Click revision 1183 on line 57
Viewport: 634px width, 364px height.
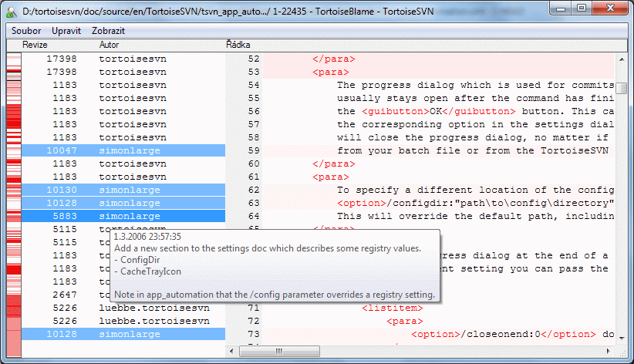click(65, 125)
